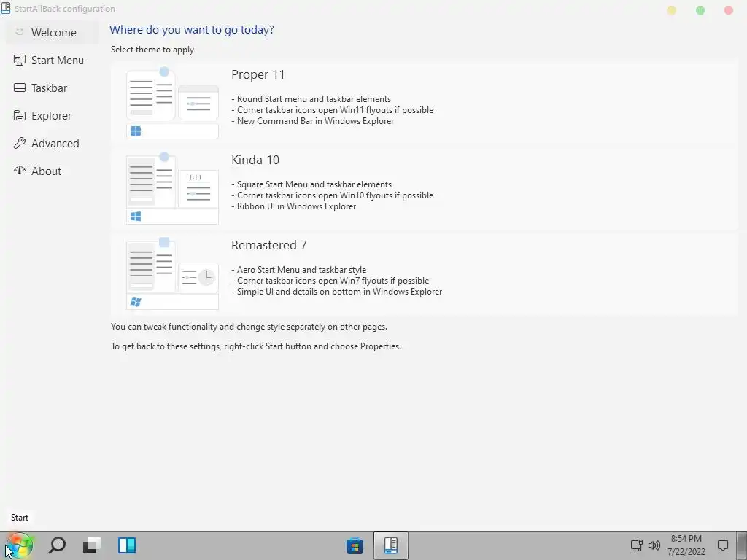Click the Explorer folder icon in sidebar
Viewport: 747px width, 560px height.
[x=20, y=116]
